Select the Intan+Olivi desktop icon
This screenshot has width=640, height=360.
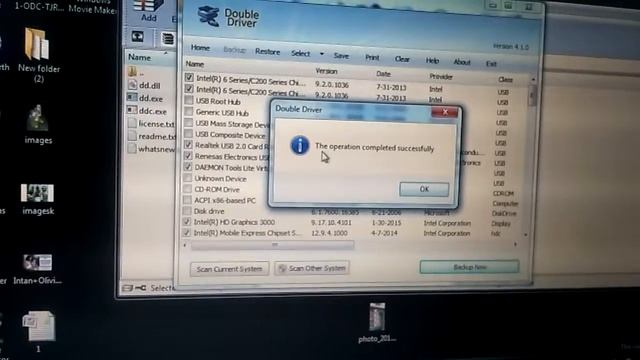pos(38,269)
